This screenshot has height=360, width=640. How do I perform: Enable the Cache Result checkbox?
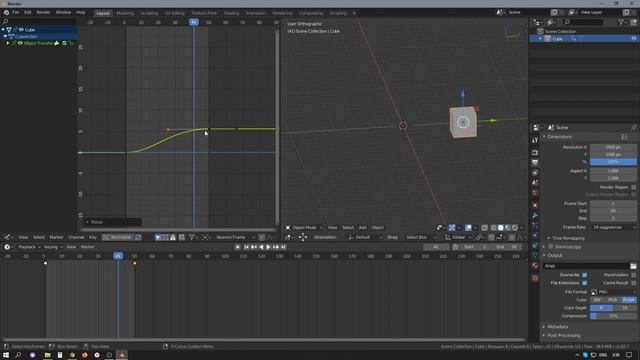(x=633, y=283)
